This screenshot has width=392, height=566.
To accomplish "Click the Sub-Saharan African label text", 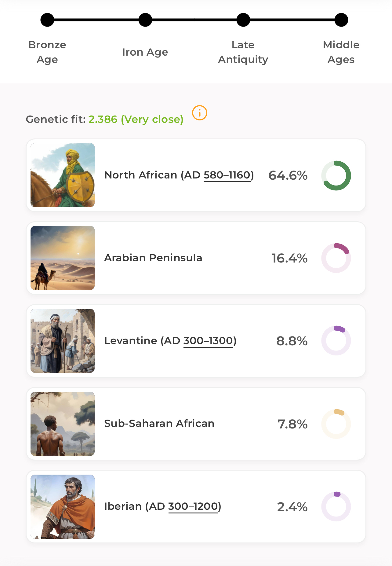I will click(x=159, y=424).
